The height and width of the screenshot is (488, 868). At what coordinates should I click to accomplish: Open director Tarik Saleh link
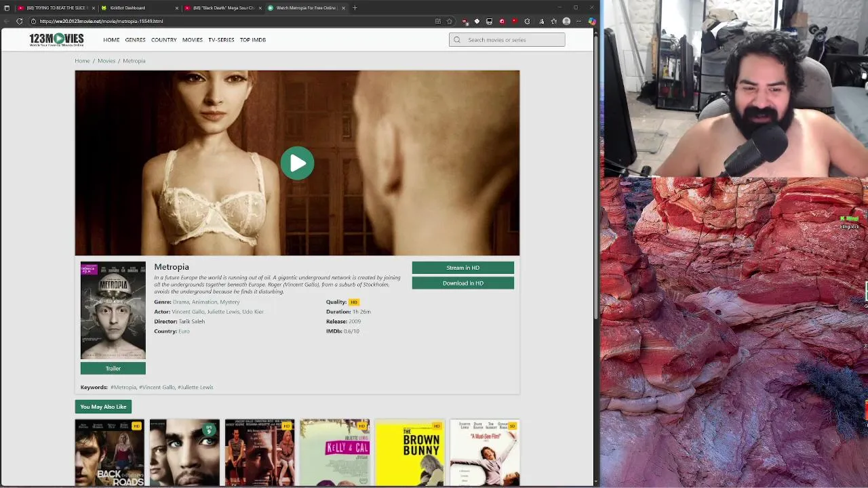(192, 322)
